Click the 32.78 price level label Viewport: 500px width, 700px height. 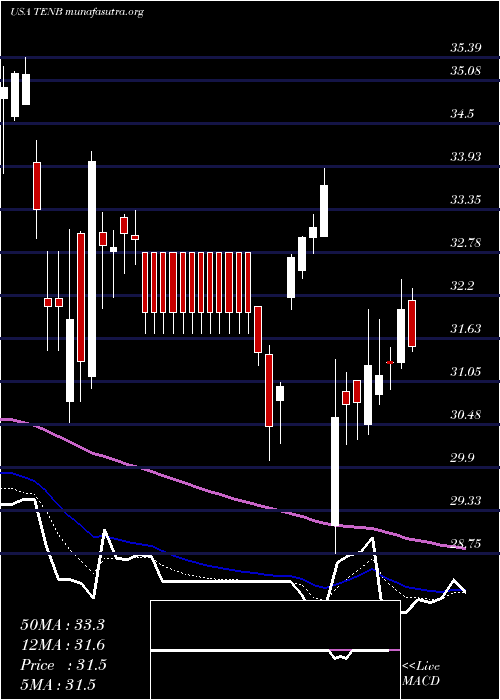[x=466, y=243]
